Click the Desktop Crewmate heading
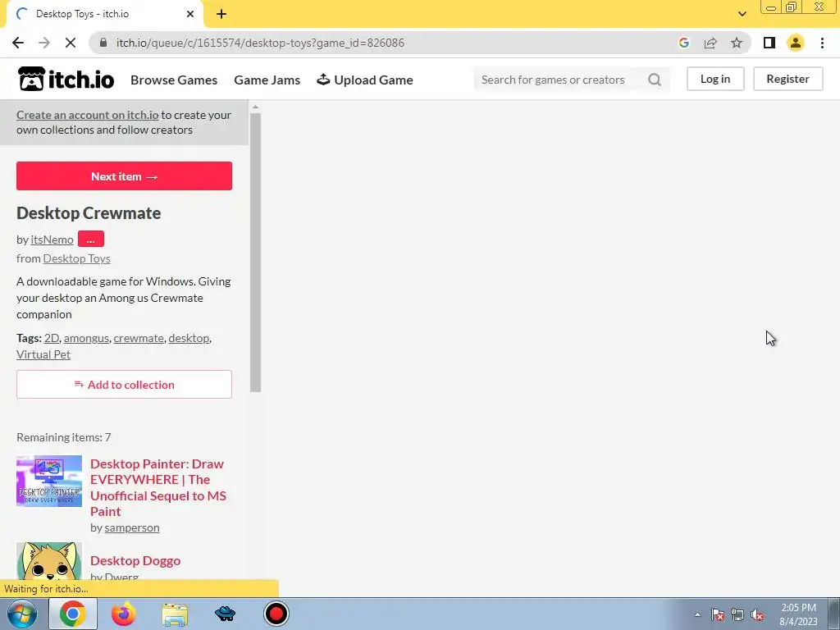This screenshot has width=840, height=630. pyautogui.click(x=89, y=212)
